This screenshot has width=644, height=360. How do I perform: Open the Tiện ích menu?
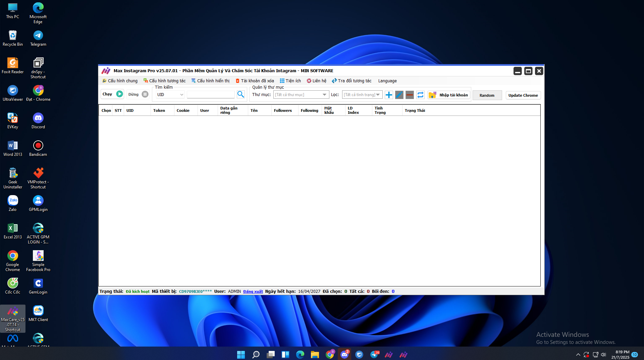(290, 81)
